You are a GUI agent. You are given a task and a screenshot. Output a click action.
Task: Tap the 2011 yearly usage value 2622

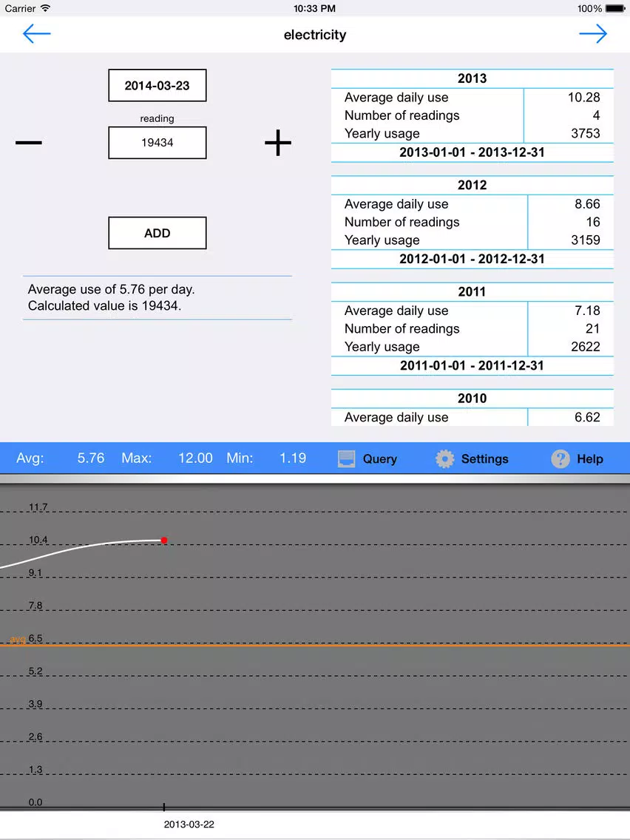pyautogui.click(x=585, y=346)
